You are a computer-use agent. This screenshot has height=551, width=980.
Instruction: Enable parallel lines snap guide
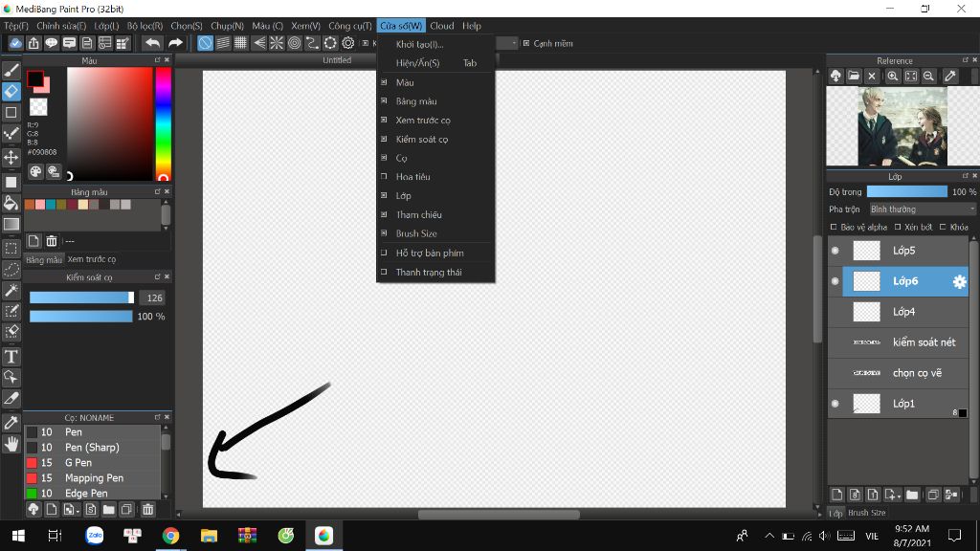(x=223, y=43)
